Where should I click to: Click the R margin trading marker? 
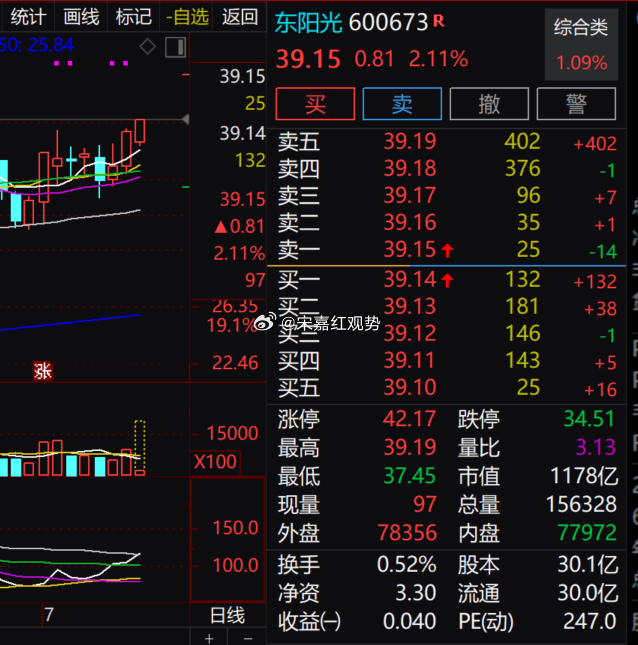point(439,20)
